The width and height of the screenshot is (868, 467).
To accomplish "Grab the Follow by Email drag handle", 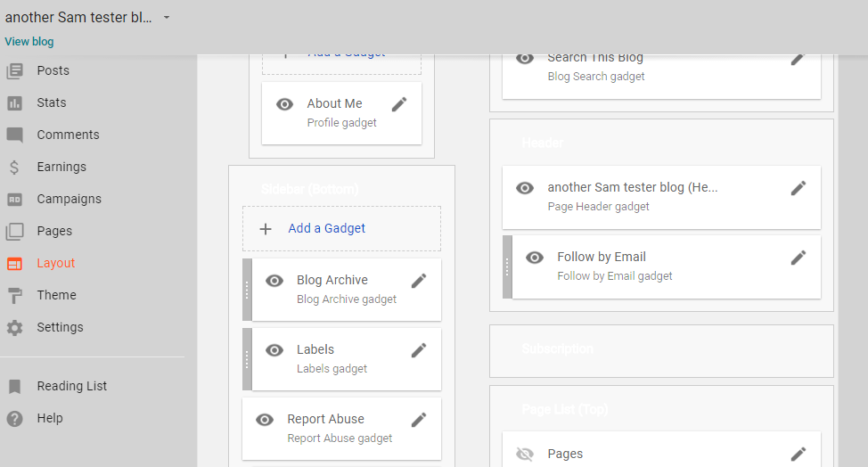I will click(507, 267).
